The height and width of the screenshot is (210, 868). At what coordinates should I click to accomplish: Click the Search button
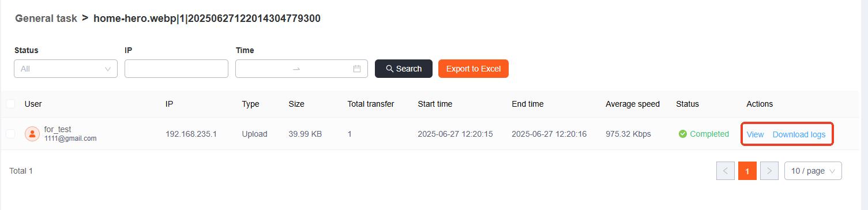(404, 69)
